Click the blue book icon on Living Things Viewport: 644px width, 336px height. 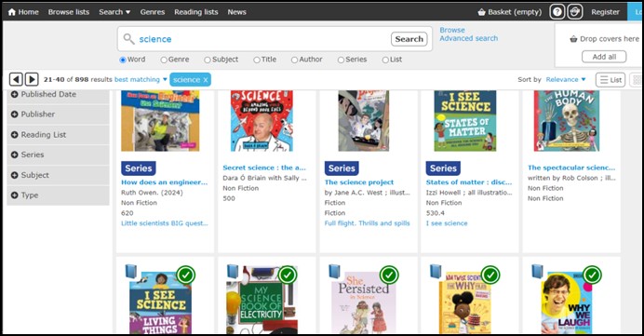(131, 272)
